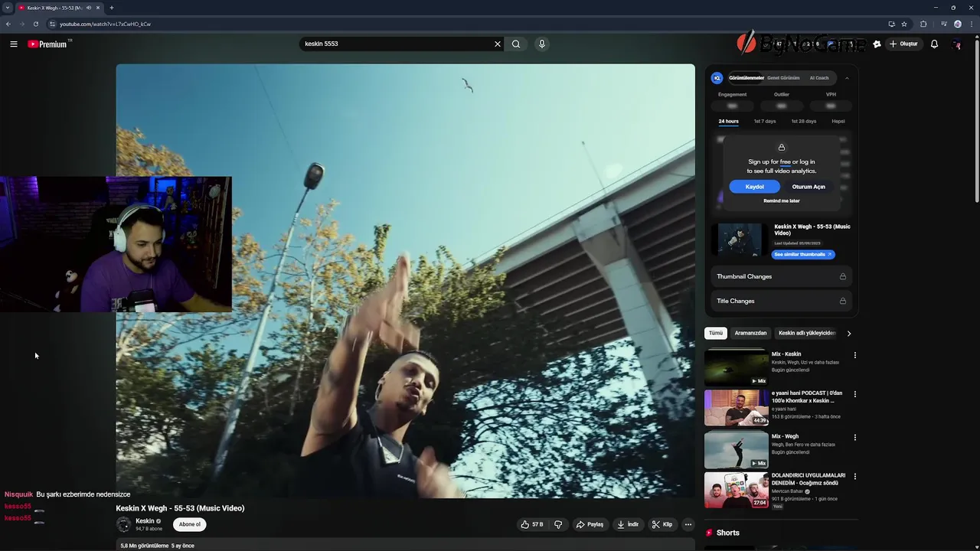Click video title Keskin X Wegh - 55-53
The width and height of the screenshot is (980, 551).
tap(180, 508)
